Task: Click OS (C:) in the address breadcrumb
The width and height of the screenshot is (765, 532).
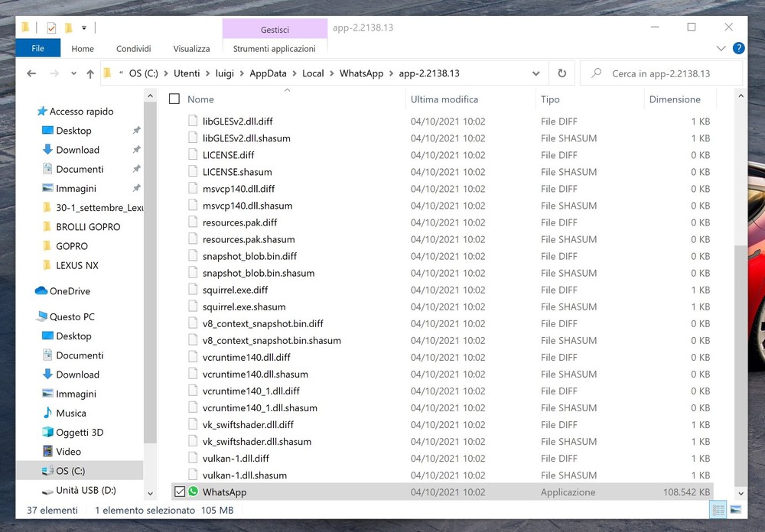Action: click(x=144, y=73)
